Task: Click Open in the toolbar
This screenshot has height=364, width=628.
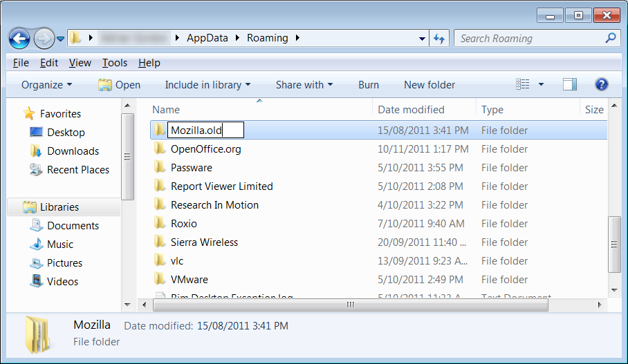Action: click(x=120, y=85)
